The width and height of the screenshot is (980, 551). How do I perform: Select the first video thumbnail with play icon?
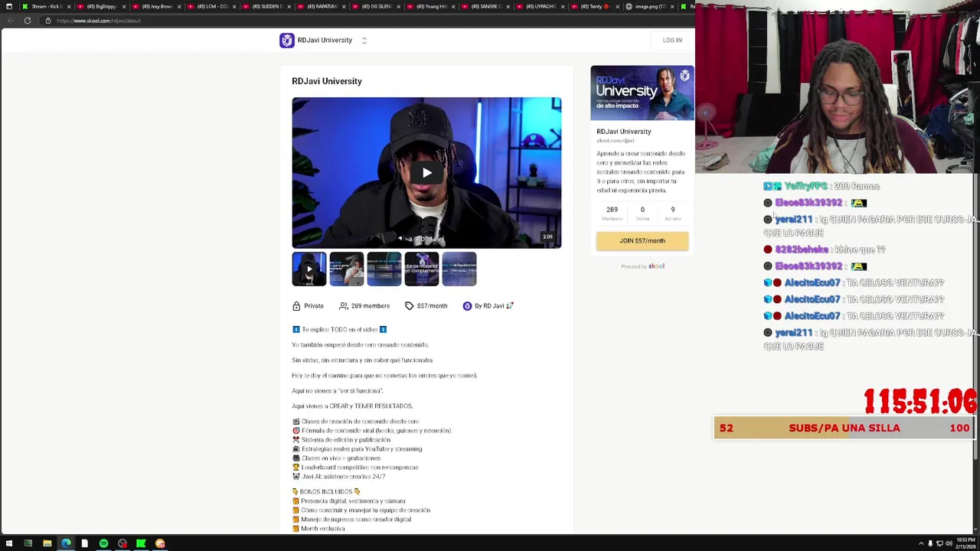(x=309, y=269)
